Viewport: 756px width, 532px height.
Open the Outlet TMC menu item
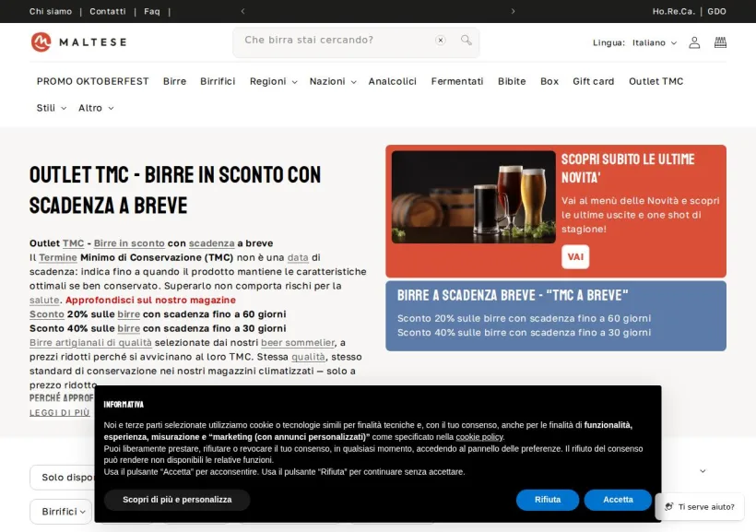tap(656, 81)
